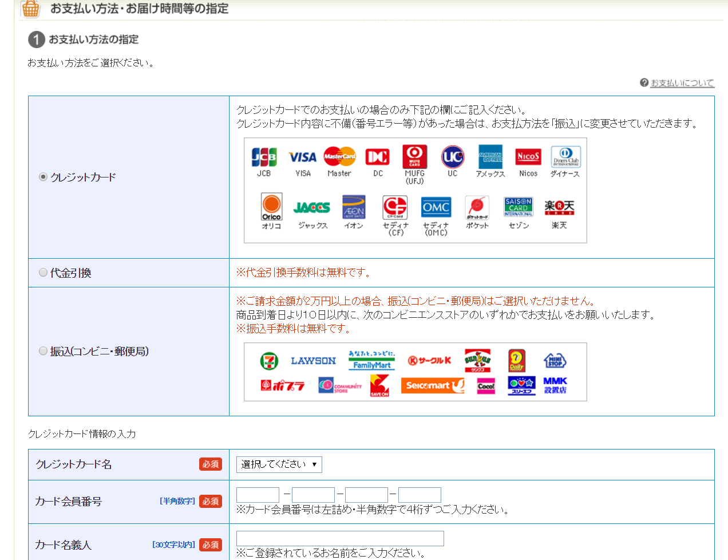
Task: Click the Pocket card logo
Action: coord(477,208)
